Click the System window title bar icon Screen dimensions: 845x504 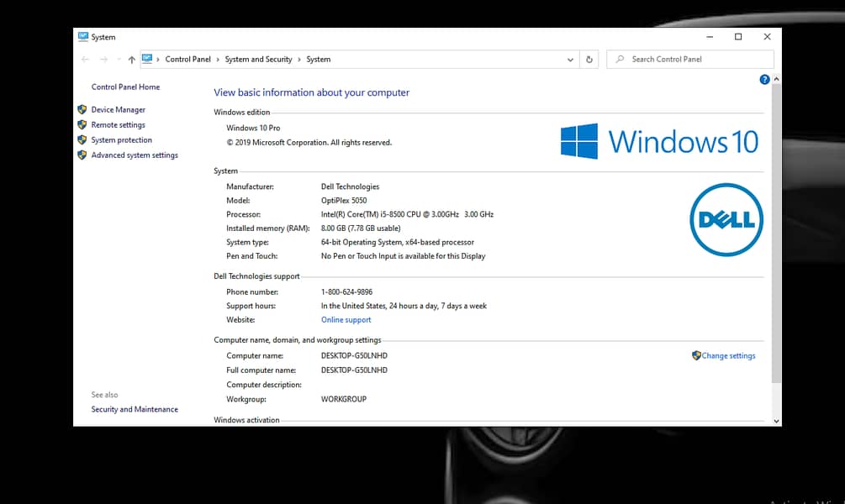[x=82, y=37]
